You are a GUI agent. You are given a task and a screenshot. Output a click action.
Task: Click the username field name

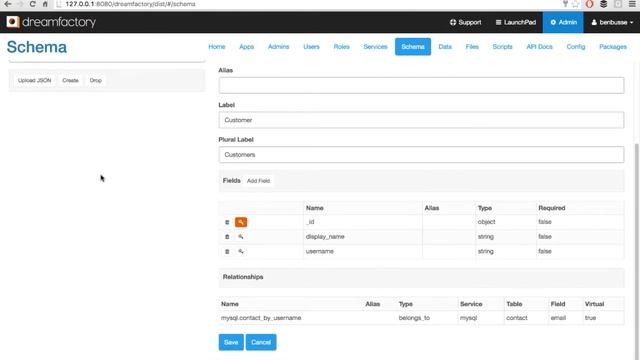320,251
